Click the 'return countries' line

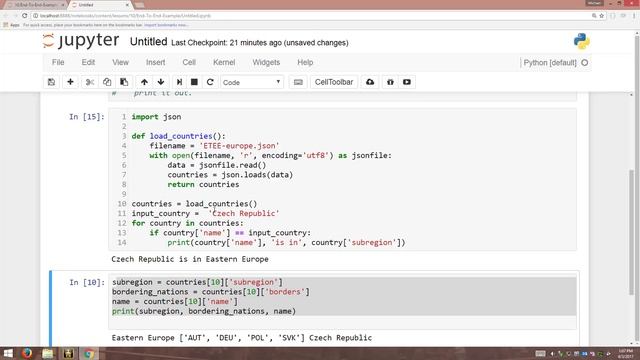point(203,184)
